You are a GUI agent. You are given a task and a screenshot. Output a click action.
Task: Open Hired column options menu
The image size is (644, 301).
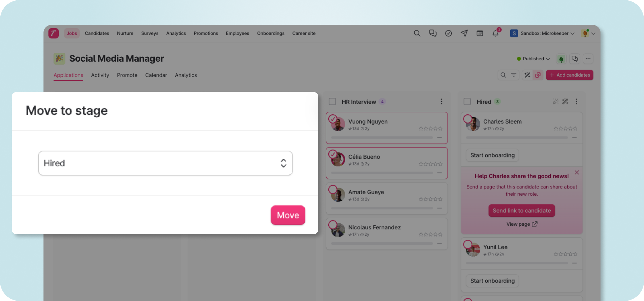[576, 101]
